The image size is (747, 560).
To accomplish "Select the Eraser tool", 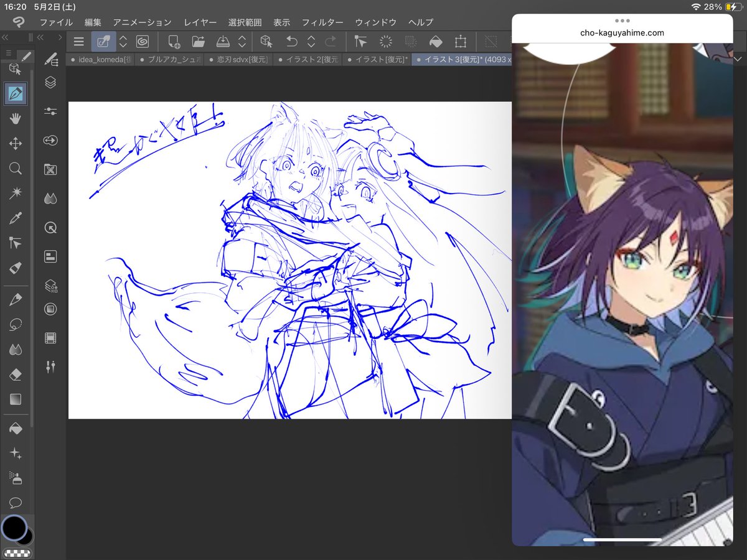I will point(16,375).
